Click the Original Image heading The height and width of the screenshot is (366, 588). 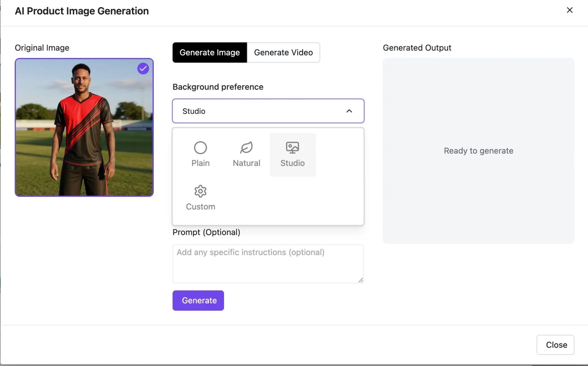coord(42,48)
